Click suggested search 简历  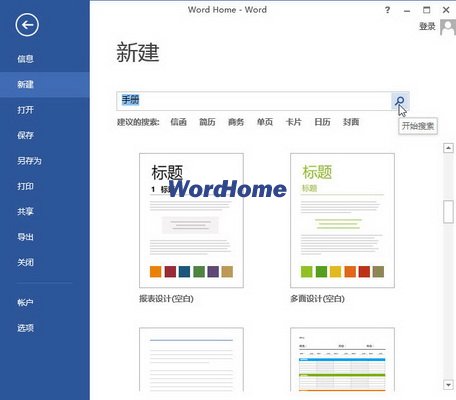(x=207, y=122)
